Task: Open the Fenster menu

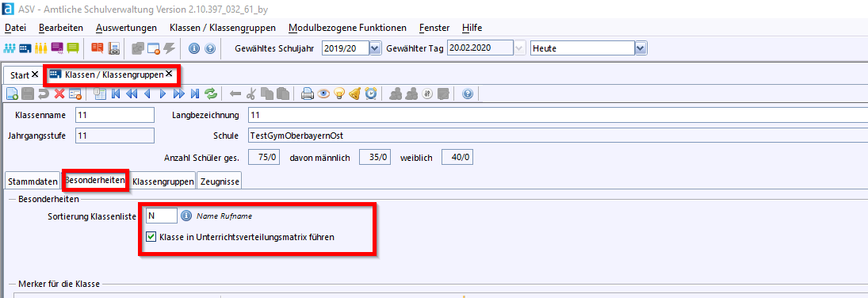Action: point(434,28)
